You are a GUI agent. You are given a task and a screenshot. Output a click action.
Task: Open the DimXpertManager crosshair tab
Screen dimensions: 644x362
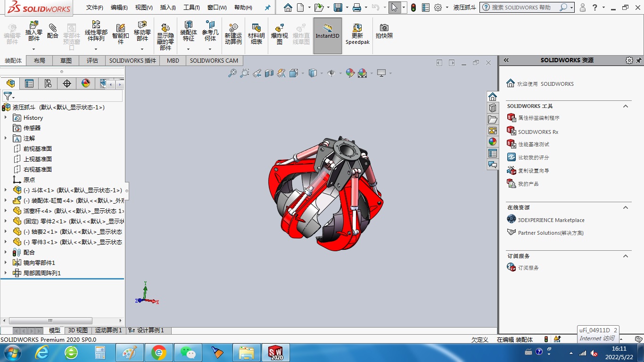click(67, 83)
